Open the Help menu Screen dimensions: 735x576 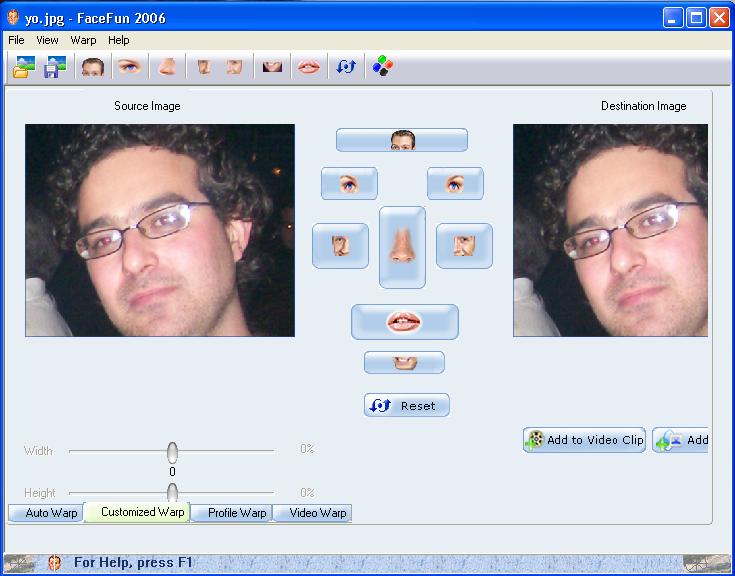[x=119, y=40]
